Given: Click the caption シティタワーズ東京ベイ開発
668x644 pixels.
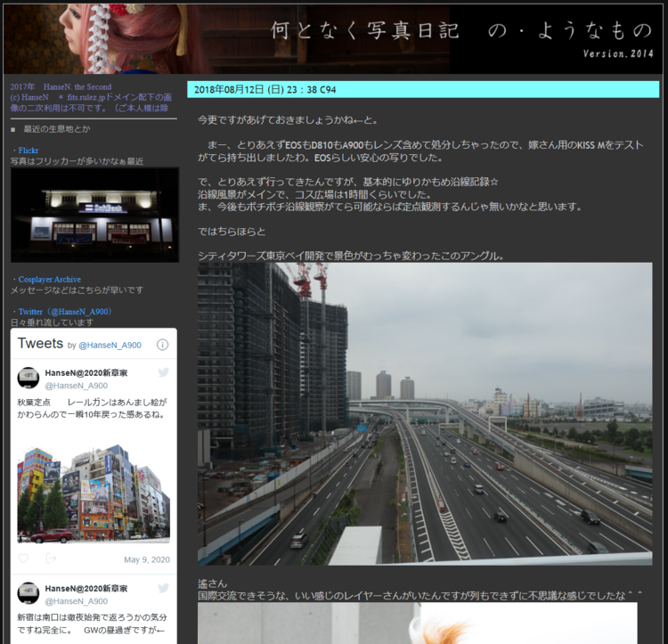Looking at the screenshot, I should [x=351, y=256].
